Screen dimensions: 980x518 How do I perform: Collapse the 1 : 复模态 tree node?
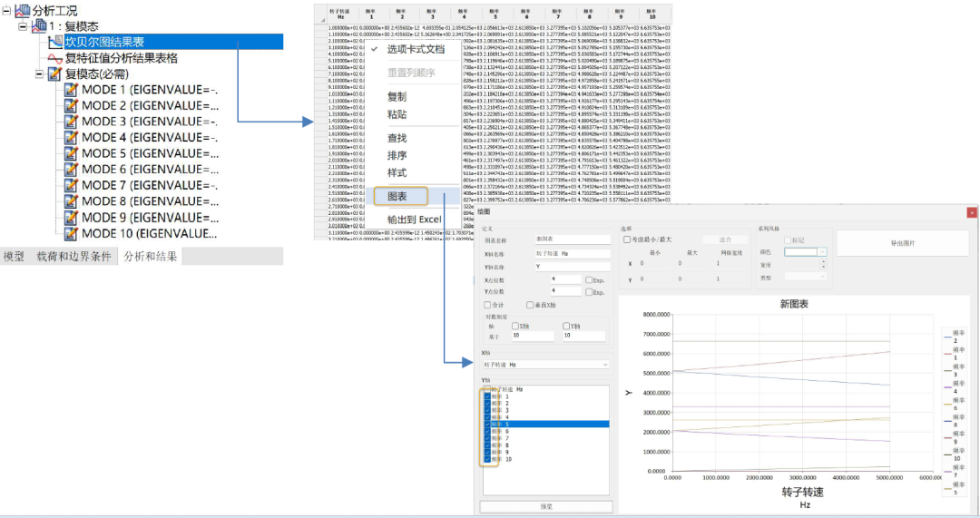coord(23,26)
